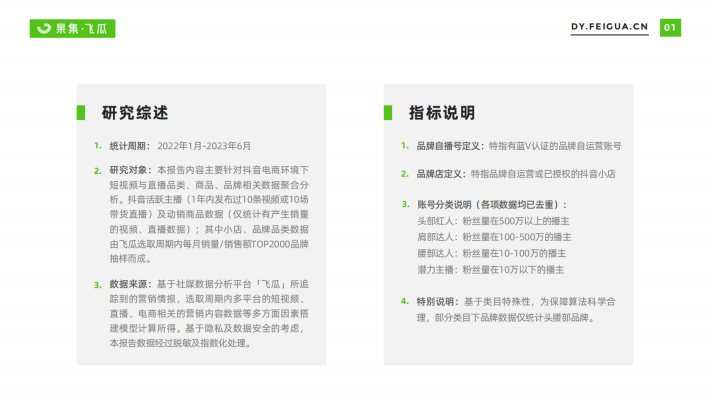Click the swirl icon inside the logo

pyautogui.click(x=44, y=29)
